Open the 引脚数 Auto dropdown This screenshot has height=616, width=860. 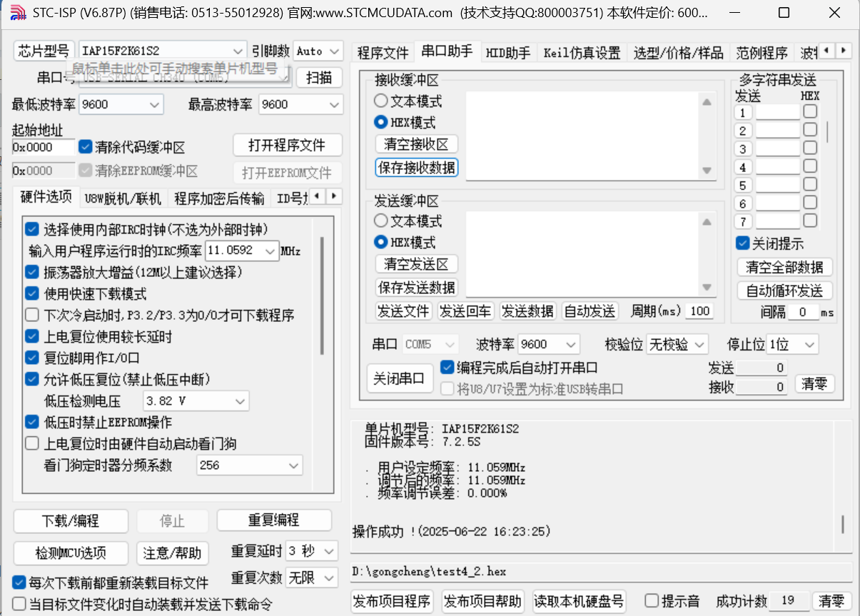pyautogui.click(x=318, y=51)
